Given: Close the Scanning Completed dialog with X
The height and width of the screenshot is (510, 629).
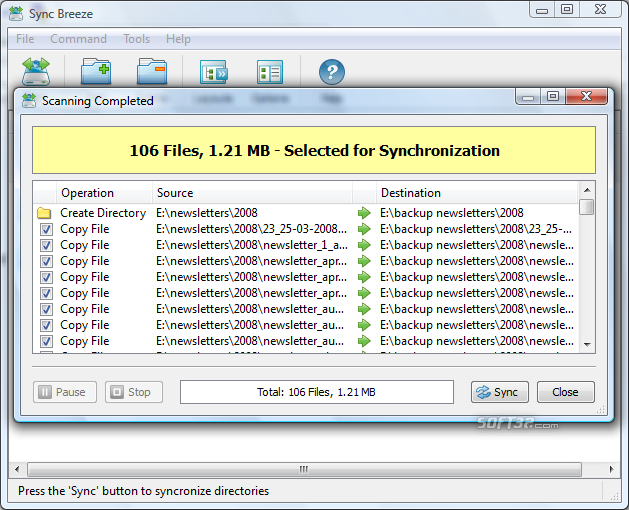Looking at the screenshot, I should (586, 96).
